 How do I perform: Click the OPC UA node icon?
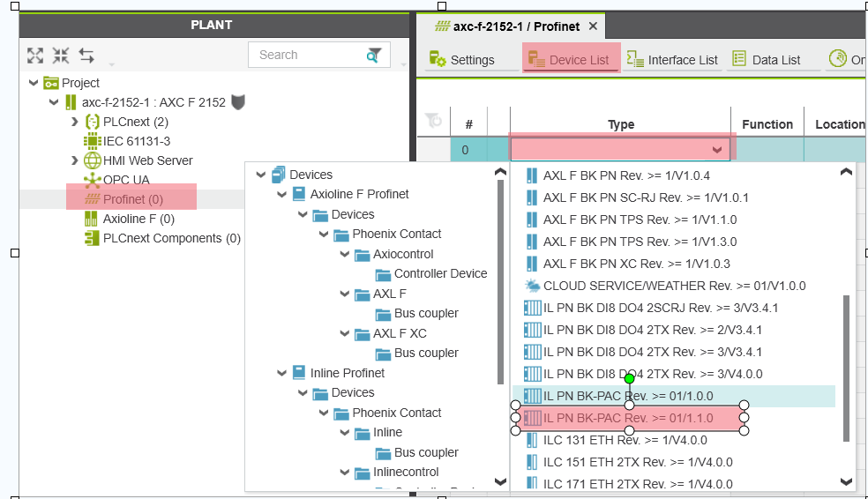pos(93,180)
